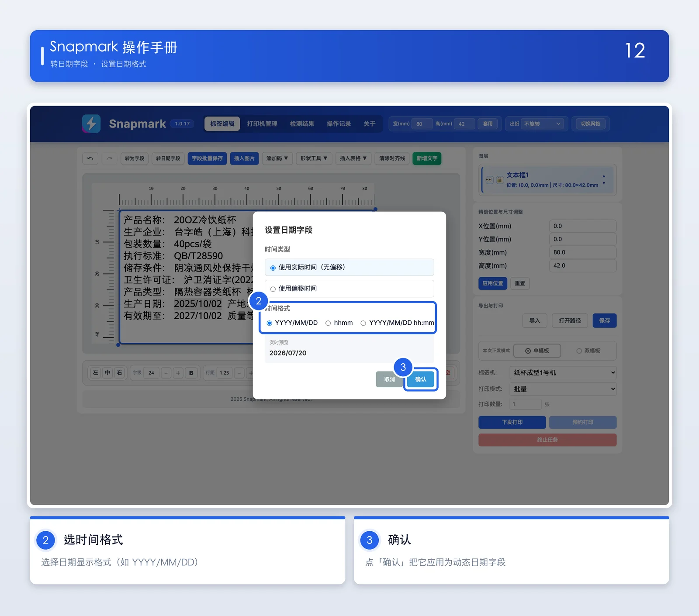Open the 出纸 rotation dropdown
Image resolution: width=699 pixels, height=616 pixels.
[542, 124]
